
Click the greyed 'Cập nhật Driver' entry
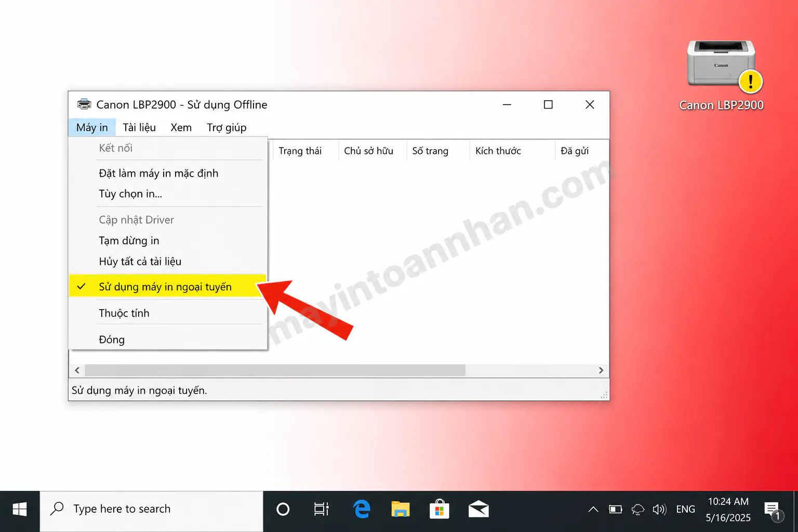coord(167,220)
